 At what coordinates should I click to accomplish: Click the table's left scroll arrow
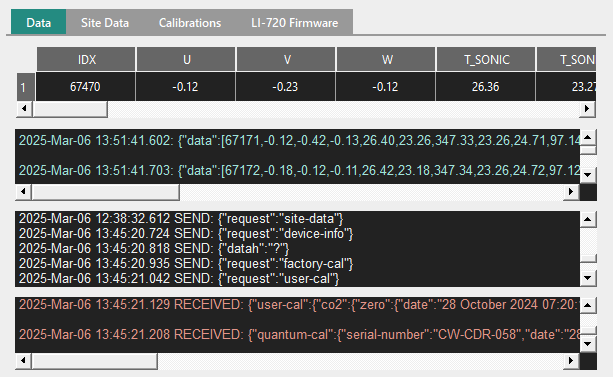coord(24,108)
